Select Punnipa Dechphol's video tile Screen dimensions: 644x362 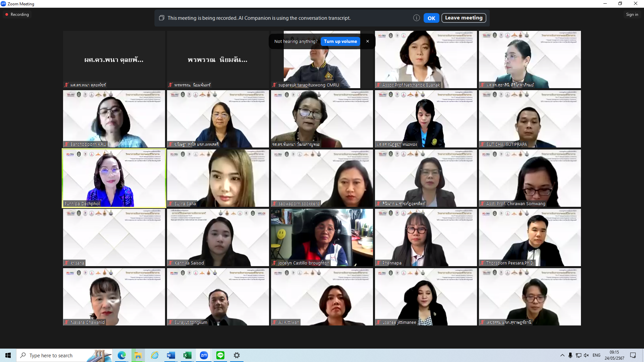click(114, 178)
